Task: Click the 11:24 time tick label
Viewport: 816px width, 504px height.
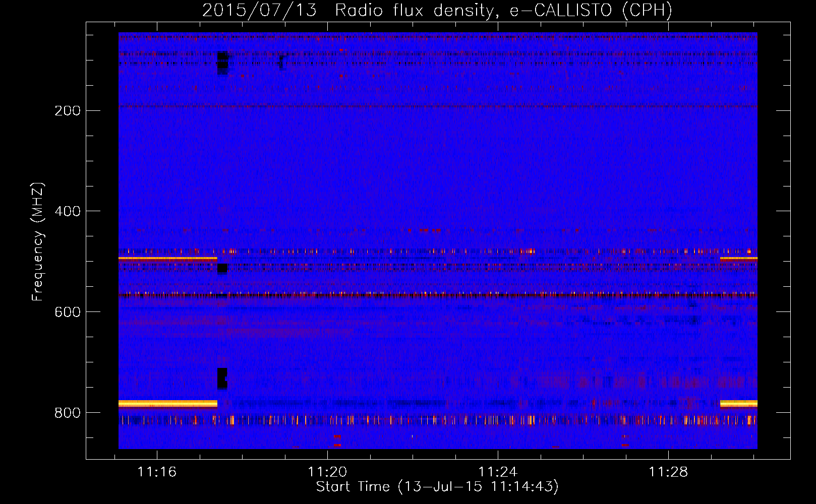Action: [498, 472]
